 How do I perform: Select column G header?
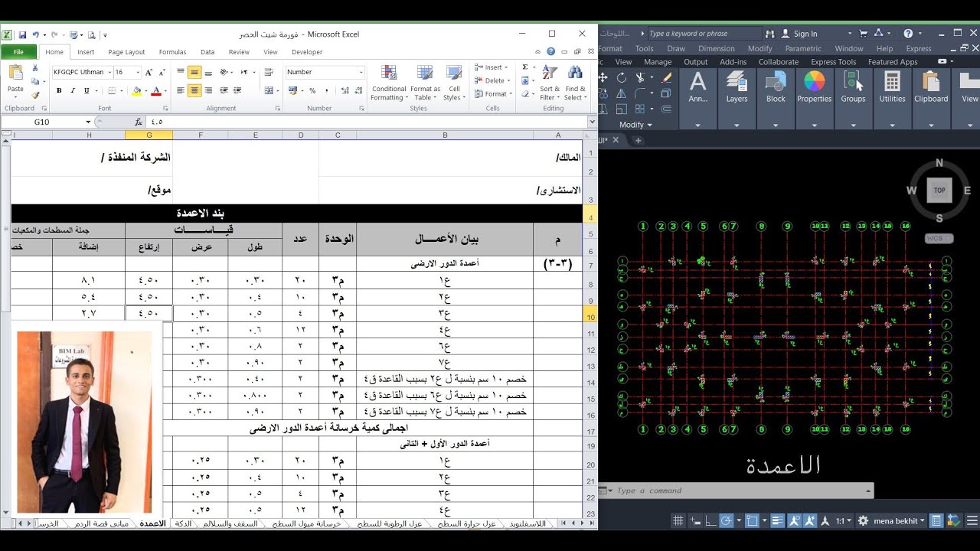point(149,135)
